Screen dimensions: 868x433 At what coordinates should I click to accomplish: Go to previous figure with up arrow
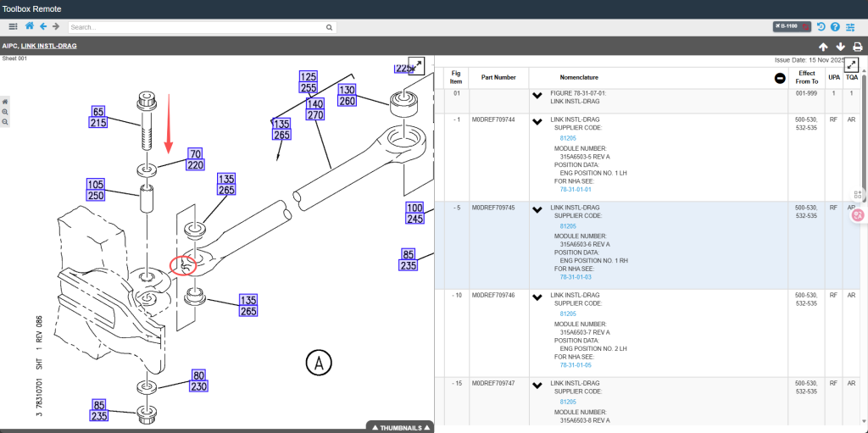823,47
